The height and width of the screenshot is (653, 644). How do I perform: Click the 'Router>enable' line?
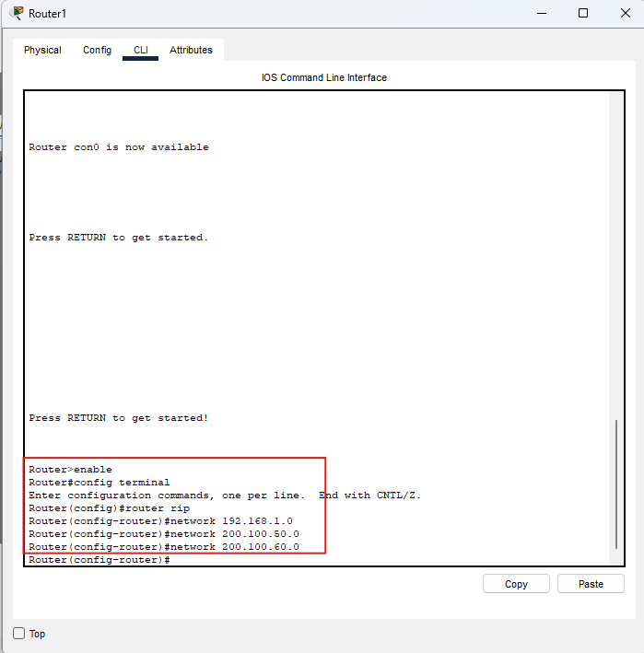pyautogui.click(x=70, y=470)
